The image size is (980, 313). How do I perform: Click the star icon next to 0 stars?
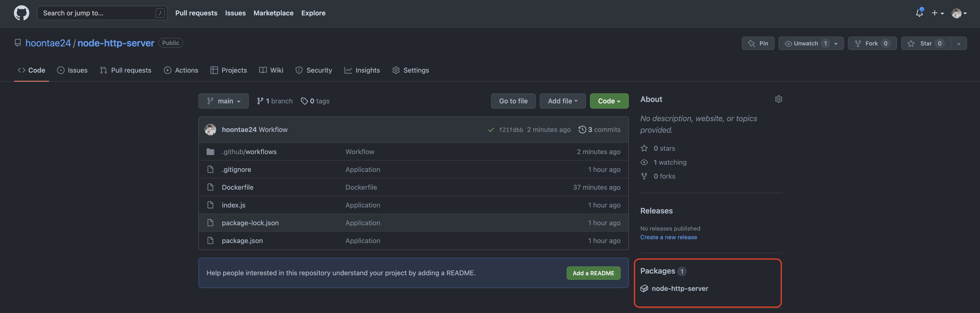point(644,148)
